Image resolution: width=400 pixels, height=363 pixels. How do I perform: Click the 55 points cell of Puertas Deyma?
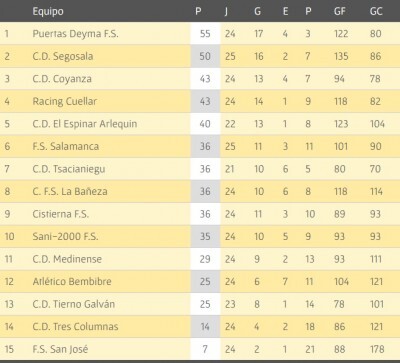click(x=205, y=34)
